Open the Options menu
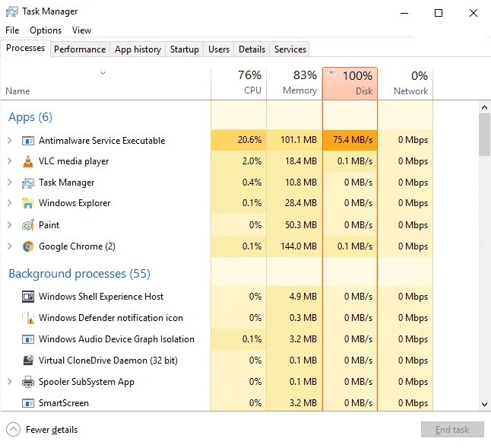The height and width of the screenshot is (448, 491). tap(46, 30)
